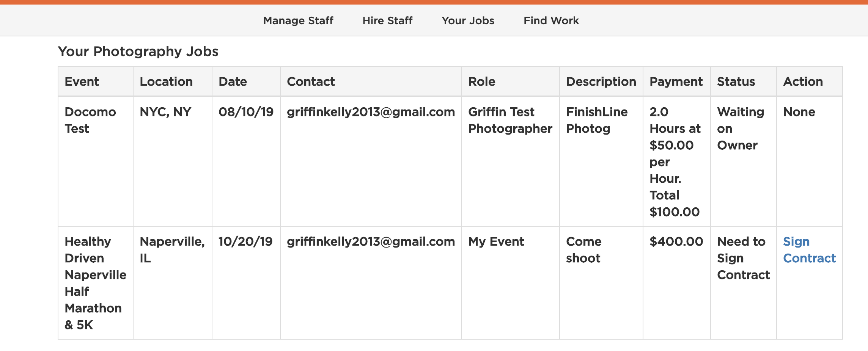Click the contact email in Naperville row
The image size is (868, 351).
(x=371, y=241)
